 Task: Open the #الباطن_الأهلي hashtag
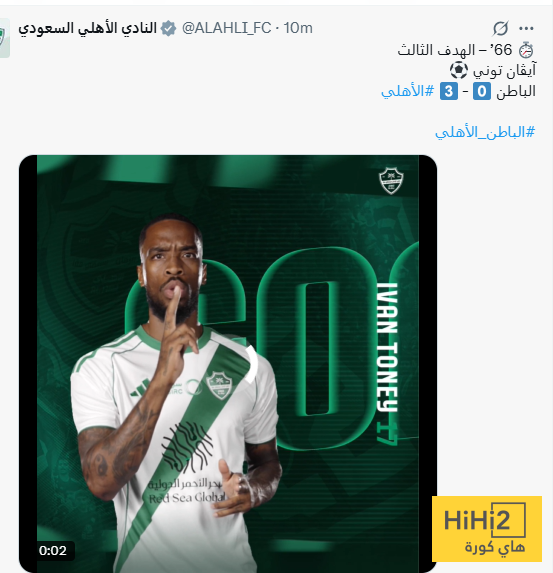tap(485, 132)
